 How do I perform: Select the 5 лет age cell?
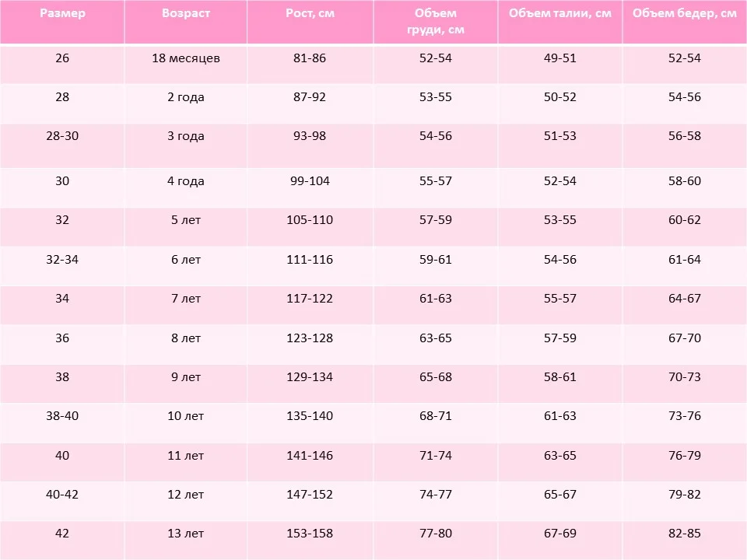click(x=186, y=220)
